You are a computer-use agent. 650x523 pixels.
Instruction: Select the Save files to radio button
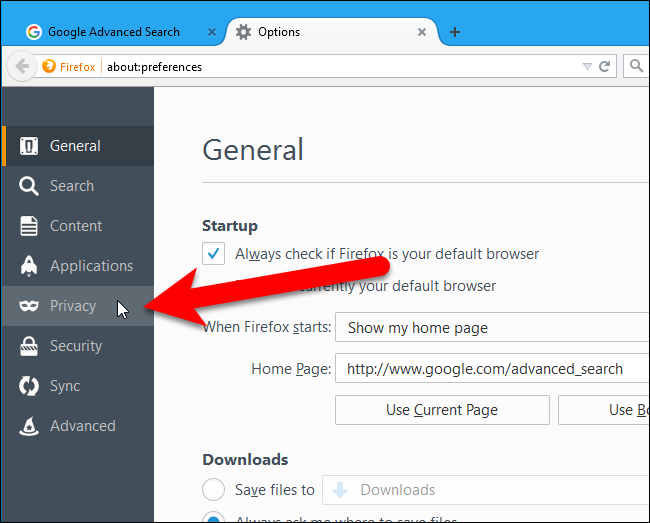213,489
